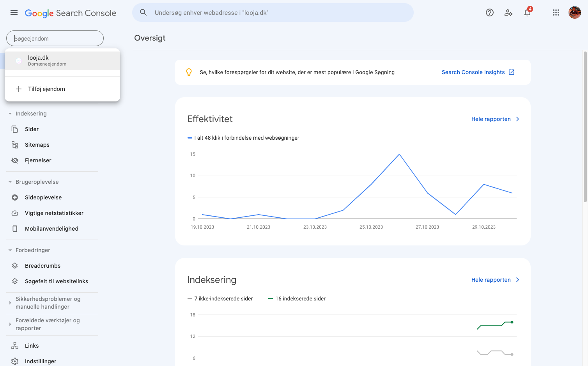The width and height of the screenshot is (588, 366).
Task: Open Search Console Insights link
Action: pyautogui.click(x=478, y=72)
